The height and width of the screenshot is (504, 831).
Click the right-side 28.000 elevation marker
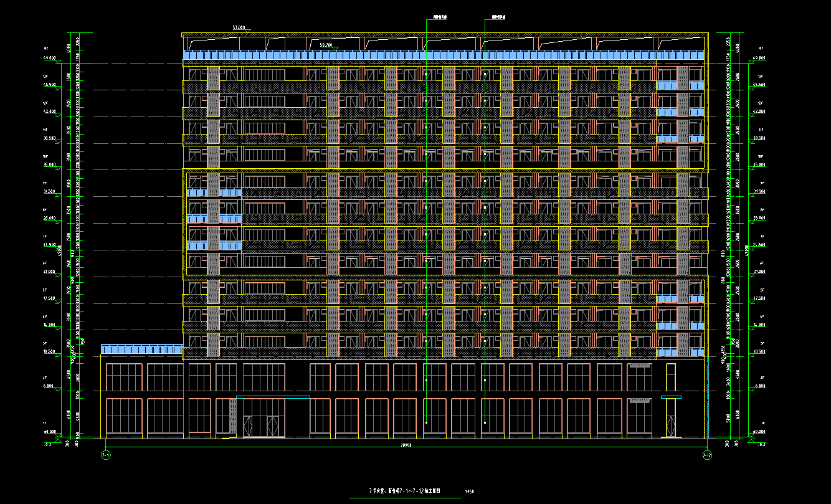(x=759, y=218)
